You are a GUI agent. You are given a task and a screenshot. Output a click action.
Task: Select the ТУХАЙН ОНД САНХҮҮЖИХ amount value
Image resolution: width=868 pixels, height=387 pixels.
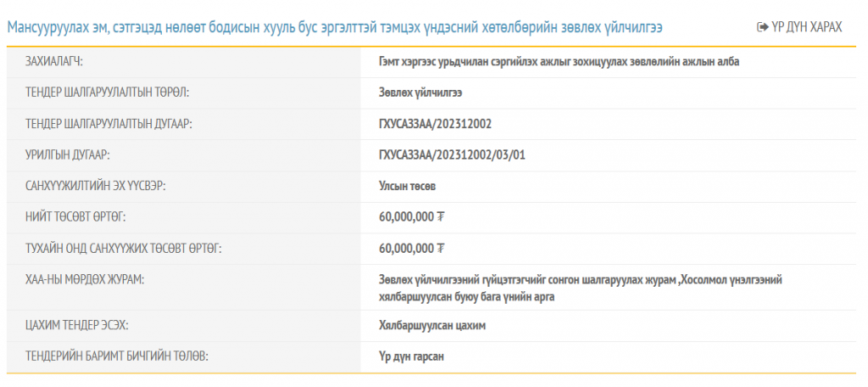411,249
